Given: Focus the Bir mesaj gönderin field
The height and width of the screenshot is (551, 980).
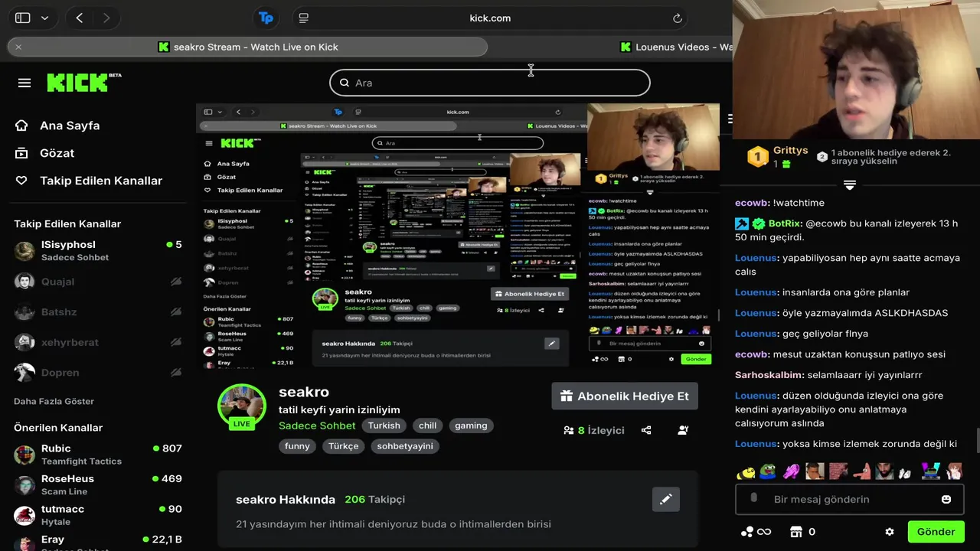Looking at the screenshot, I should [x=848, y=499].
